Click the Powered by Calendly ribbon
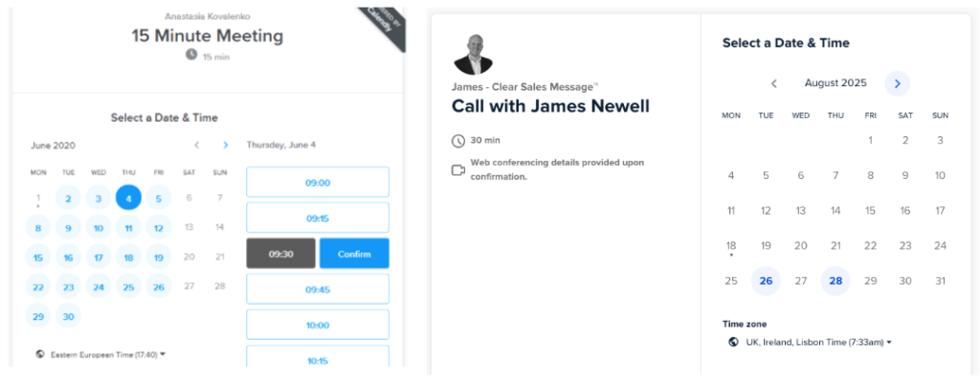Viewport: 980px width, 387px height. click(x=382, y=27)
